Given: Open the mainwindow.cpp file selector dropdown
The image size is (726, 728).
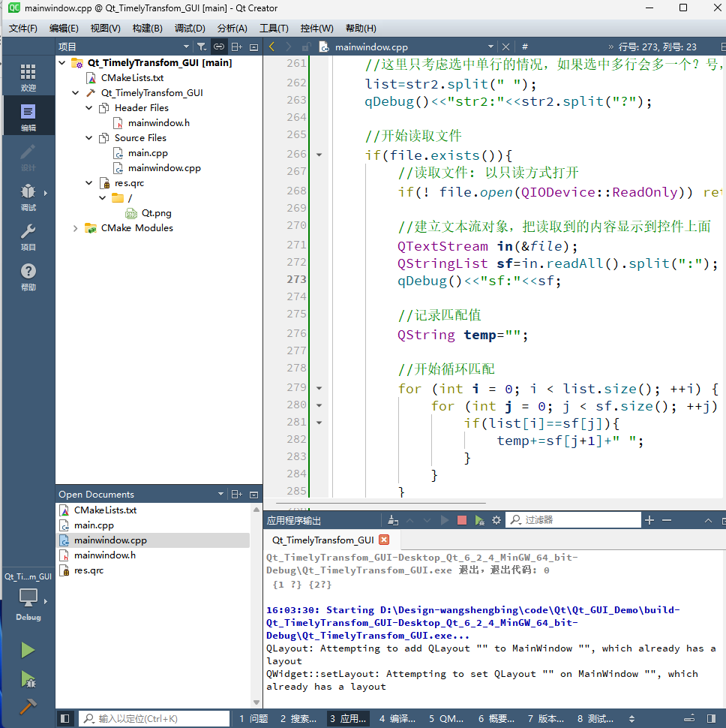Looking at the screenshot, I should tap(490, 47).
